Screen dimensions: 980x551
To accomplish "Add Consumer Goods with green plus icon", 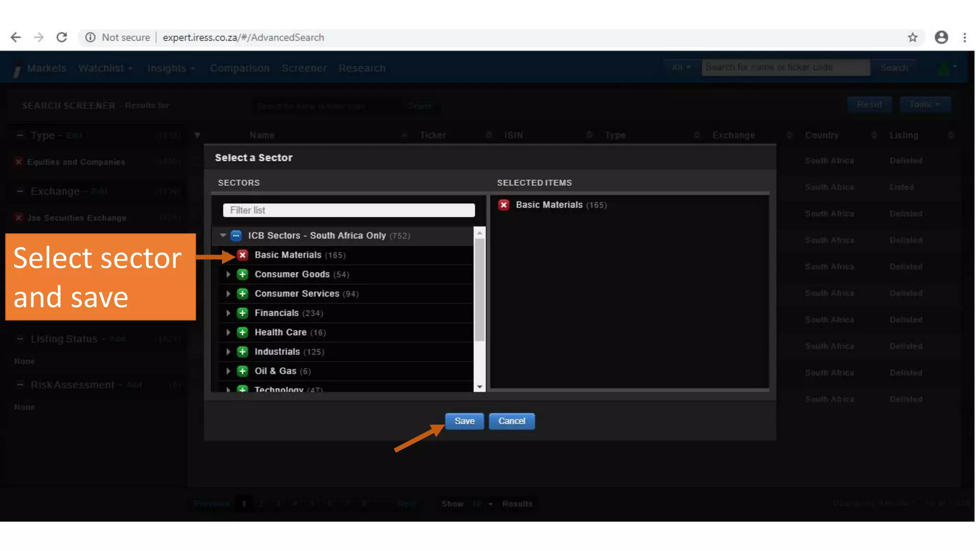I will coord(243,274).
